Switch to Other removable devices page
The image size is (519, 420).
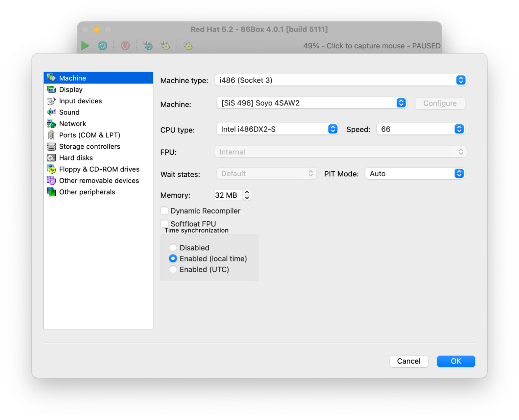pyautogui.click(x=99, y=181)
